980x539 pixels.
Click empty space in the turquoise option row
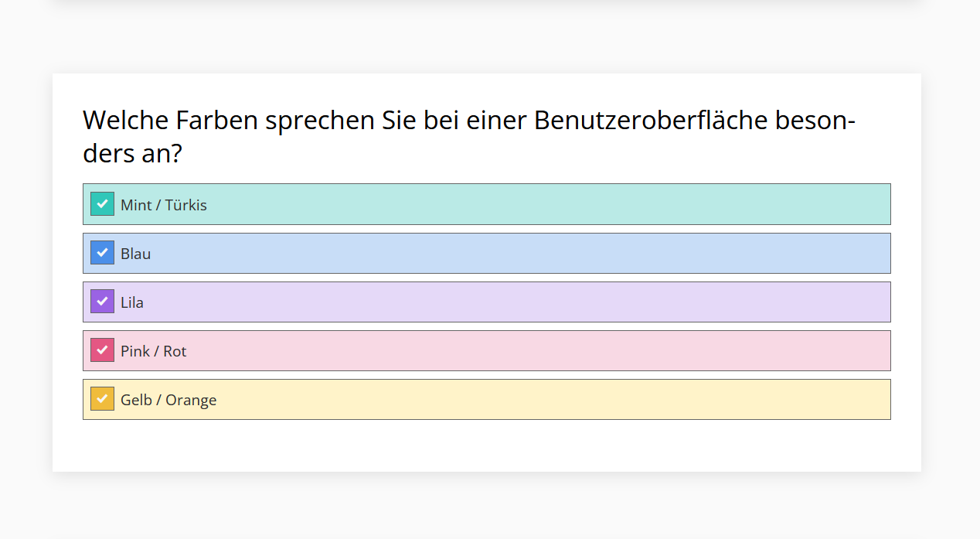pos(541,204)
